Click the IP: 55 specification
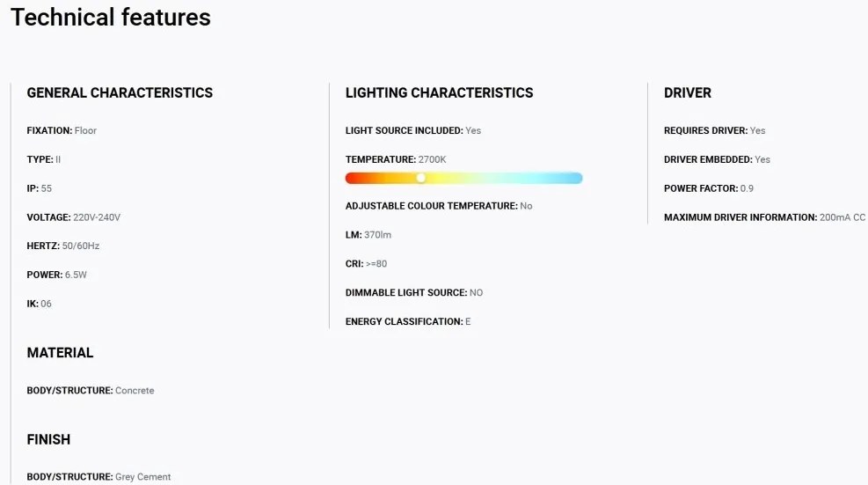 pyautogui.click(x=40, y=188)
